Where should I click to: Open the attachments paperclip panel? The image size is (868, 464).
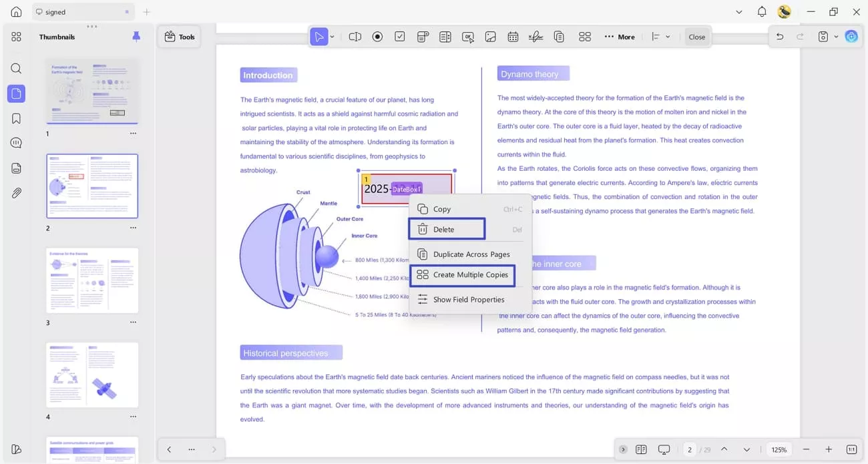[17, 193]
